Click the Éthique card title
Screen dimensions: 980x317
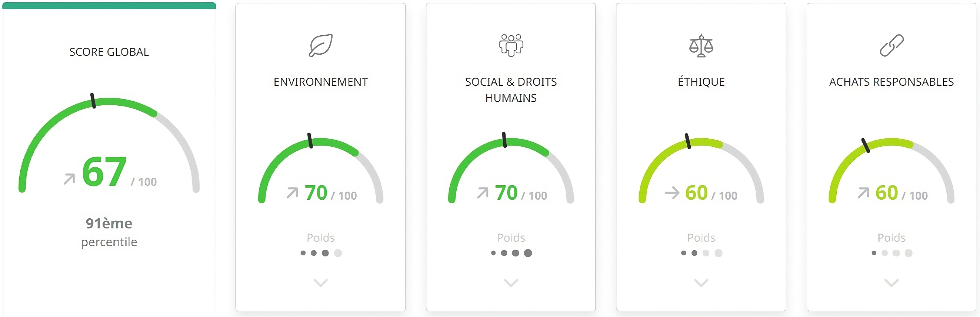point(701,82)
